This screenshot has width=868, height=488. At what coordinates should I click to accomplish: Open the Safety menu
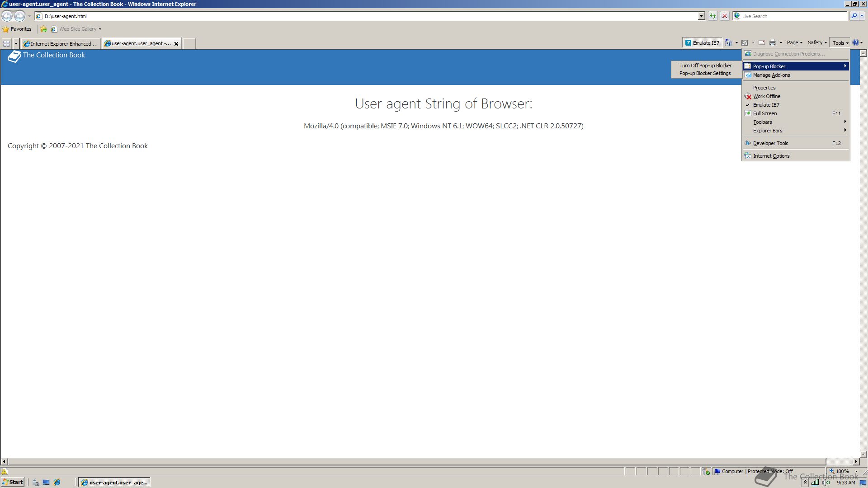(817, 43)
